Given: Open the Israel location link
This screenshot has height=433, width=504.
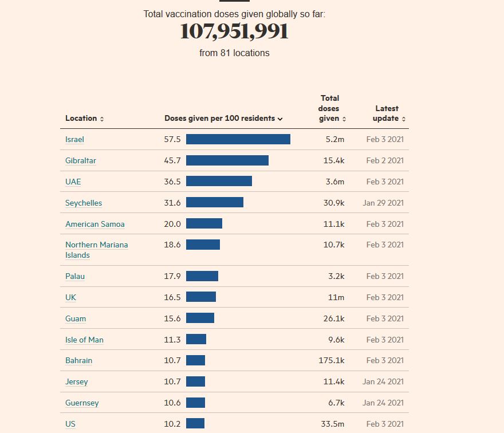Looking at the screenshot, I should 74,140.
